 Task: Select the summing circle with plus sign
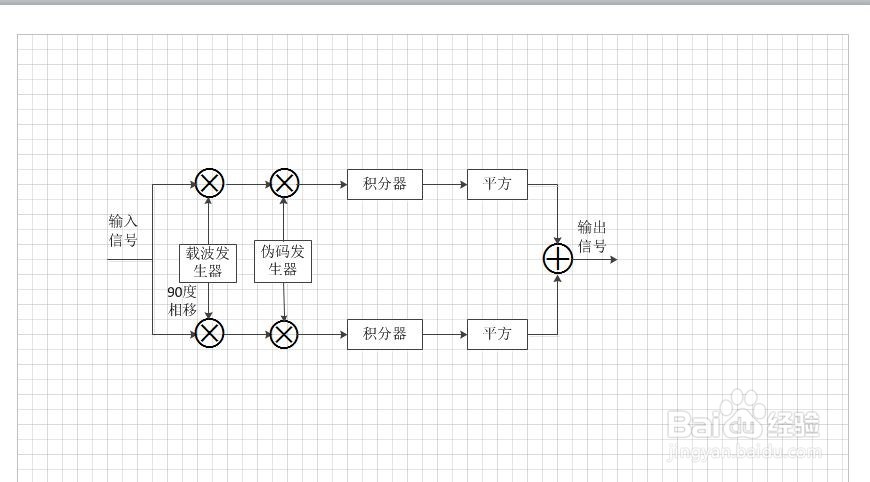(558, 259)
